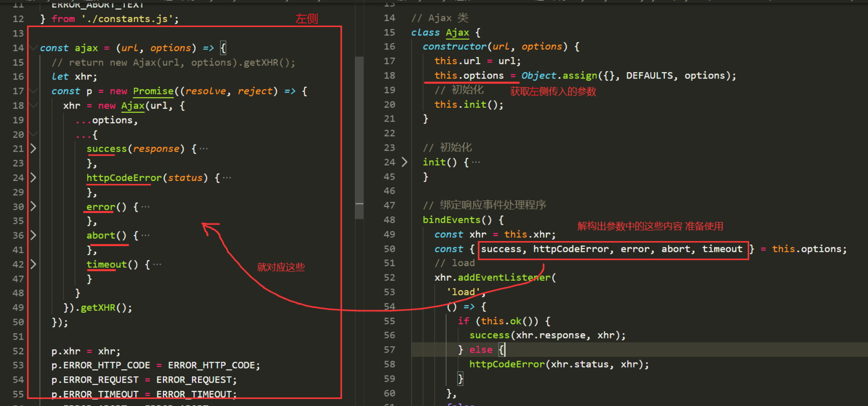This screenshot has height=406, width=868.
Task: Collapse the spread object at line 20
Action: (33, 134)
